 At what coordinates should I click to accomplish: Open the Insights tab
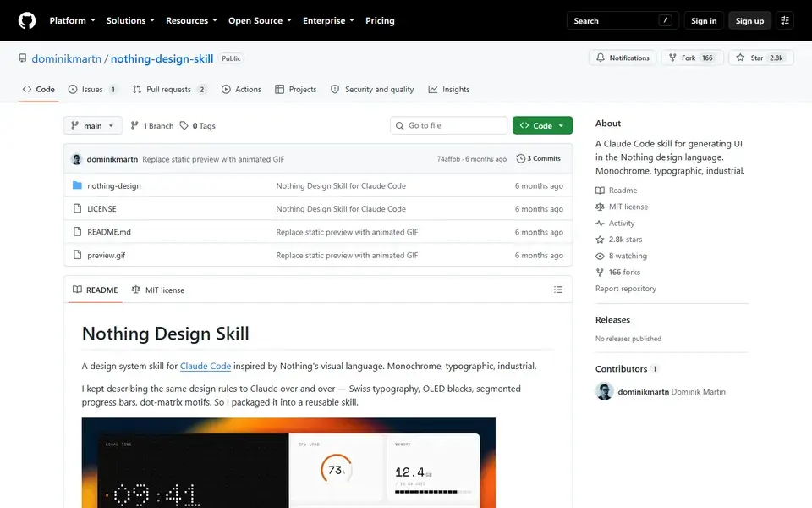449,89
